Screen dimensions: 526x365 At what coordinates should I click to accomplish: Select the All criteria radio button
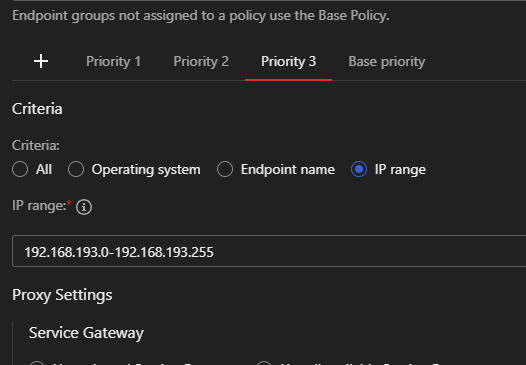(x=20, y=169)
